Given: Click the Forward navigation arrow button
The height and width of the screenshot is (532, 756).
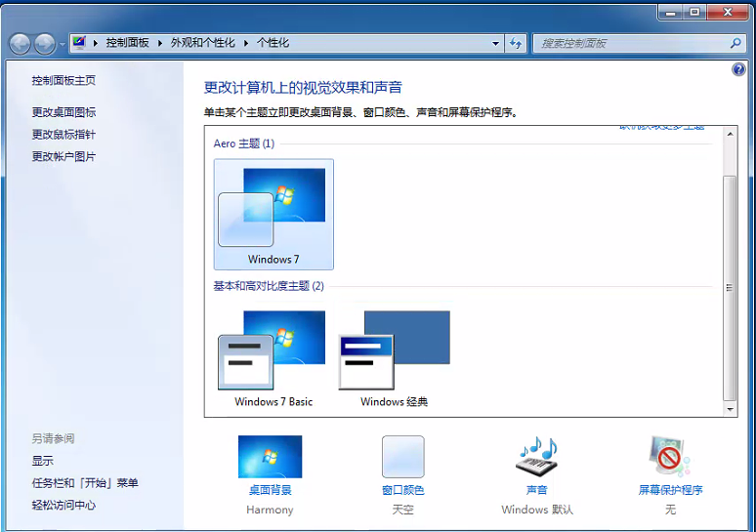Looking at the screenshot, I should click(45, 44).
